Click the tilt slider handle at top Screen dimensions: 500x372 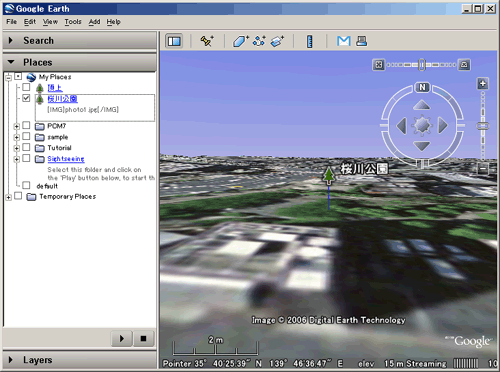pyautogui.click(x=422, y=65)
